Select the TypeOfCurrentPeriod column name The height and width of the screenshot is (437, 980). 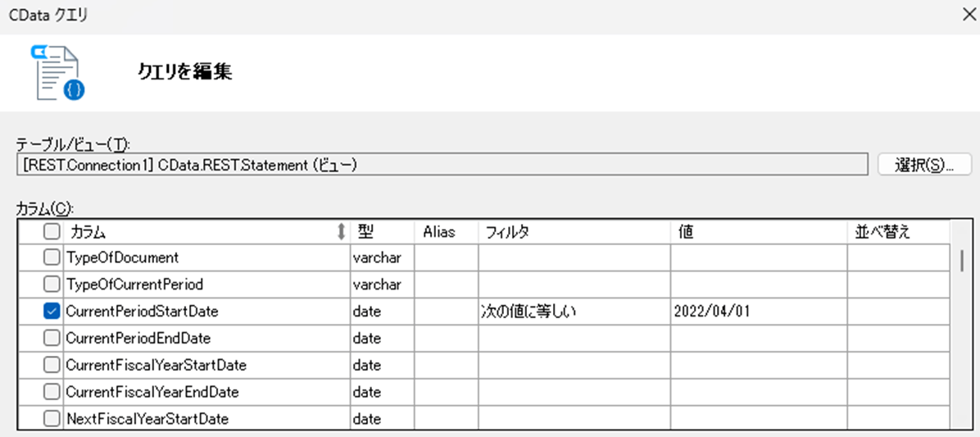click(x=134, y=285)
